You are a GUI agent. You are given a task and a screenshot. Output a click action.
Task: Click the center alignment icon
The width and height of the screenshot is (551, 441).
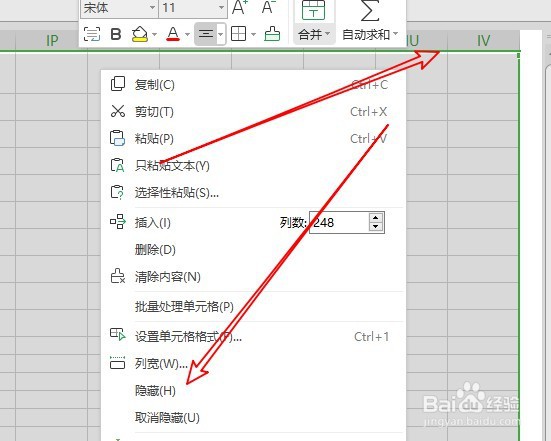coord(206,34)
